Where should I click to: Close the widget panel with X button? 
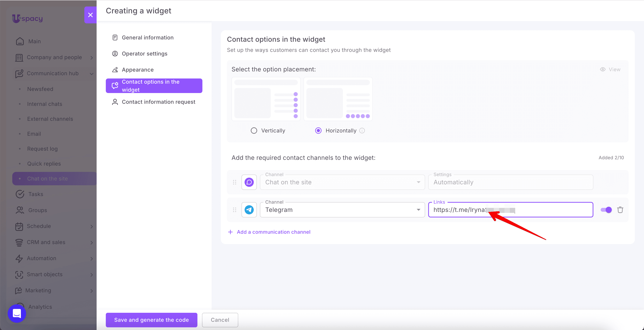tap(90, 15)
